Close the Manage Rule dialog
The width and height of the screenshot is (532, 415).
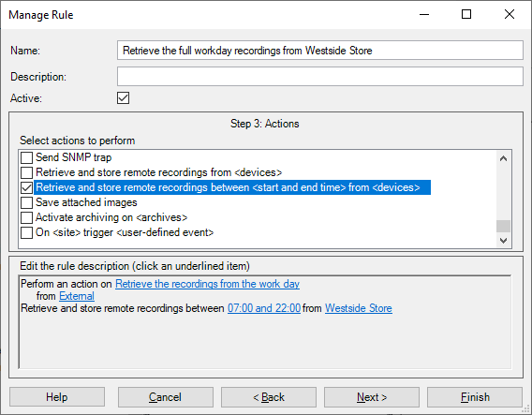point(510,14)
